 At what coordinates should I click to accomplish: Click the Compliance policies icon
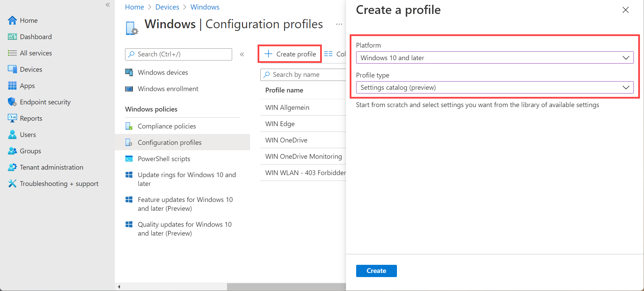pos(129,126)
